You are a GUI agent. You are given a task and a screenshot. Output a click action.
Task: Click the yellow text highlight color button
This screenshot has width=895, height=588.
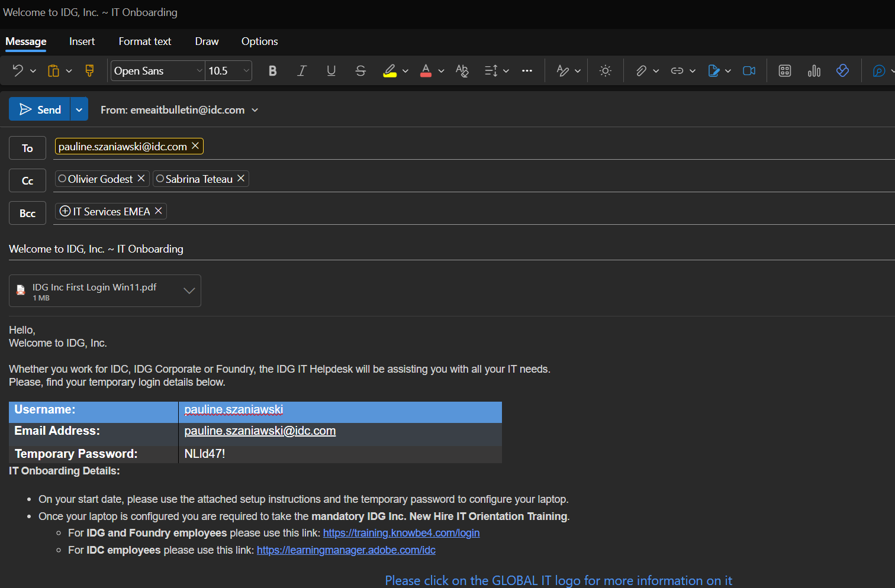389,71
